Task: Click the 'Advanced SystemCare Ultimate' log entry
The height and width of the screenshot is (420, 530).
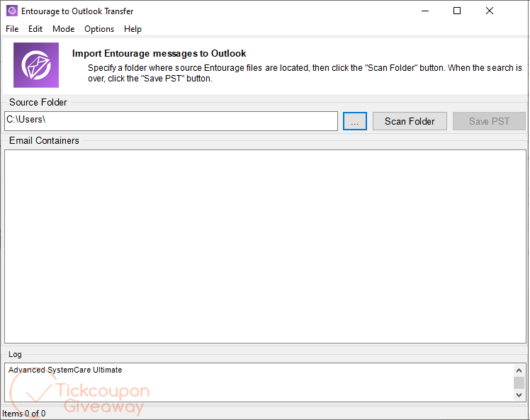Action: [x=65, y=370]
